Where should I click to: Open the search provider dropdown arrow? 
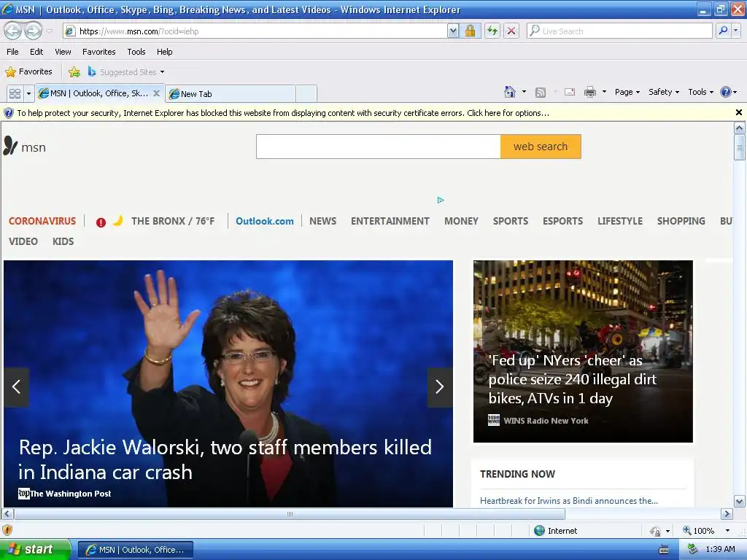(x=736, y=31)
